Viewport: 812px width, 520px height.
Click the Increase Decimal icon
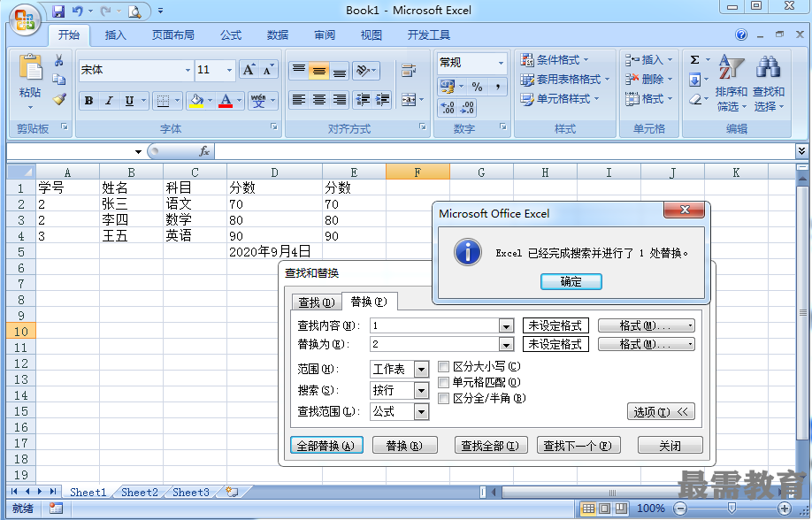(448, 107)
